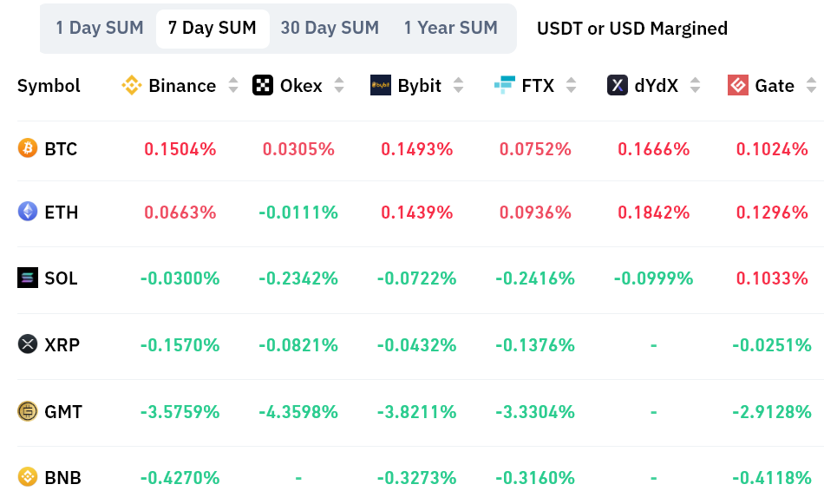The width and height of the screenshot is (824, 504).
Task: Click the Solana coin icon
Action: 28,278
